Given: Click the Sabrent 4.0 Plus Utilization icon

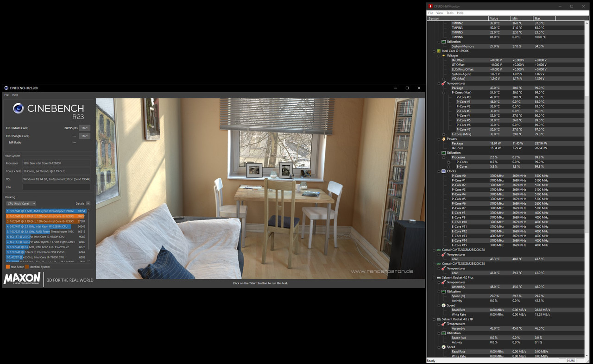Looking at the screenshot, I should point(443,292).
